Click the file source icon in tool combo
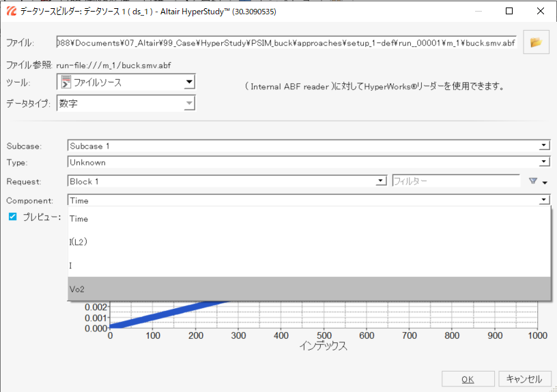The height and width of the screenshot is (392, 557). pyautogui.click(x=66, y=82)
